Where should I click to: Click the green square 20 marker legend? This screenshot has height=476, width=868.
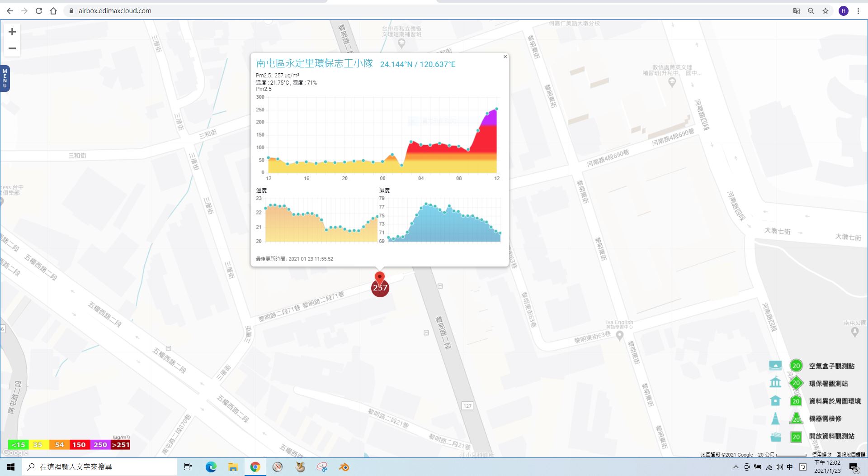coord(796,437)
